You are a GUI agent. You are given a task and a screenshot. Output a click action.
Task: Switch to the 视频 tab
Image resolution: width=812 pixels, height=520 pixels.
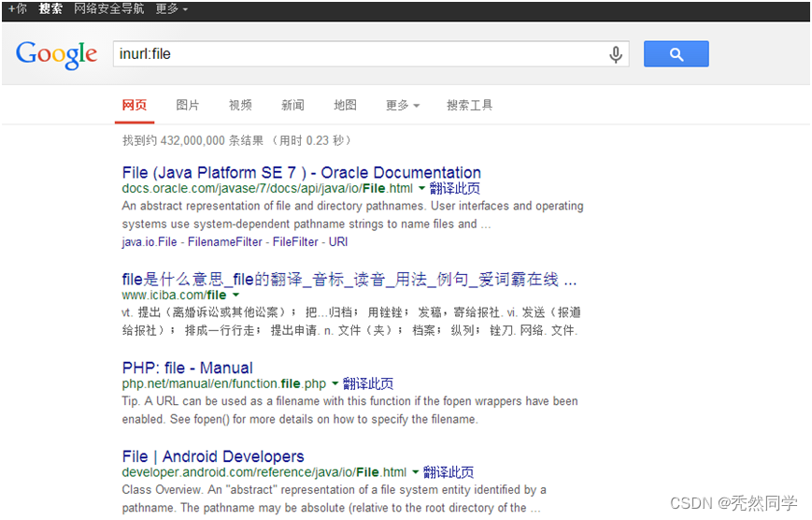[240, 106]
